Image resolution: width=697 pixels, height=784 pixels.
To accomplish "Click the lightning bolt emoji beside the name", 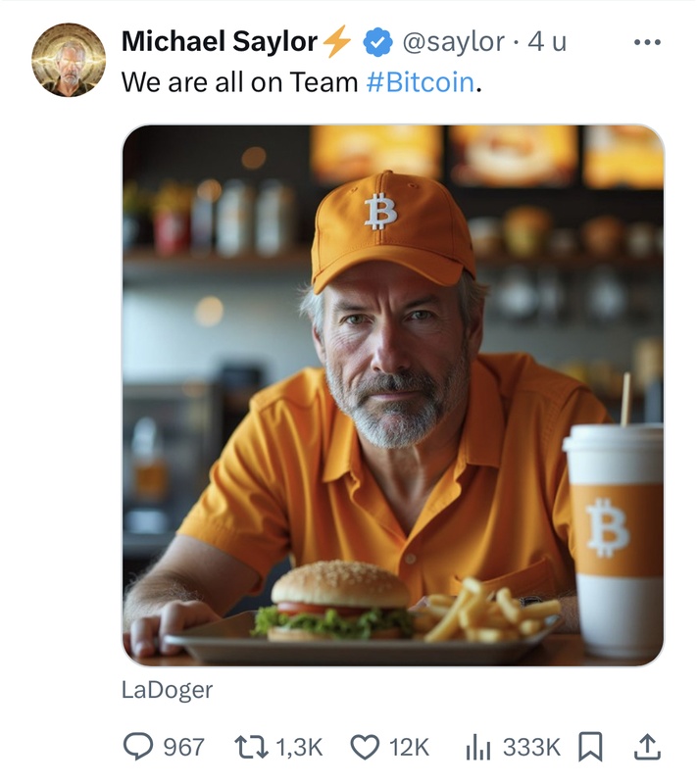I will 336,42.
